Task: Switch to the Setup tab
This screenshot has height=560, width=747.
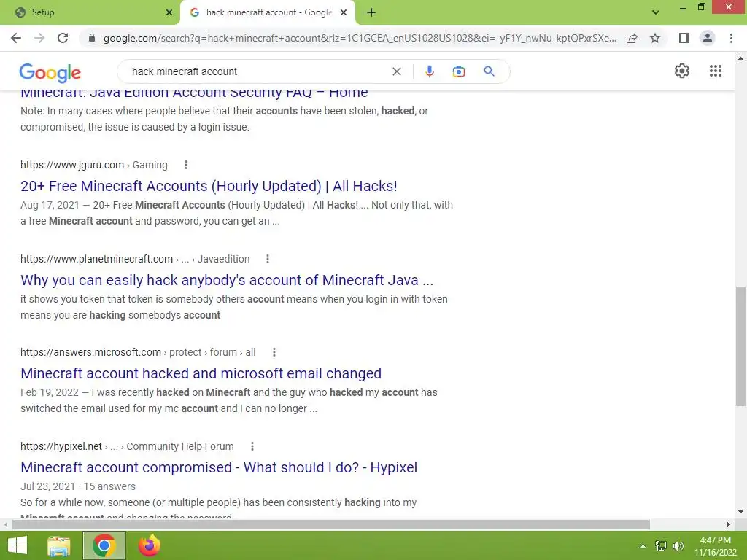Action: 90,12
